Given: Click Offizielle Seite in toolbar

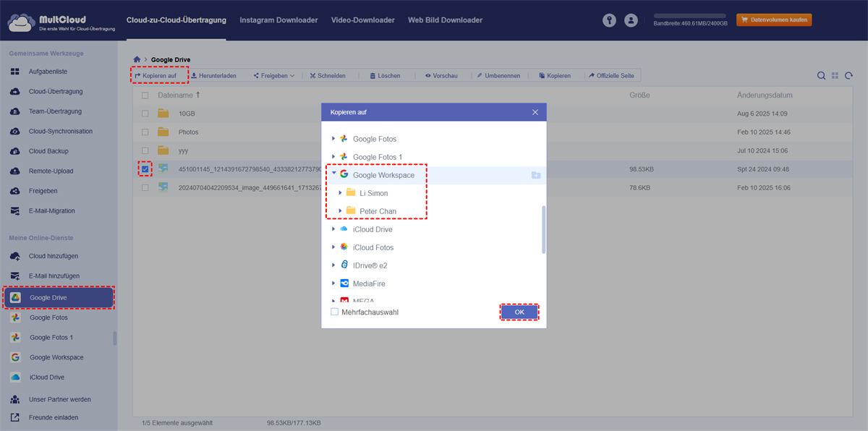Looking at the screenshot, I should point(612,75).
